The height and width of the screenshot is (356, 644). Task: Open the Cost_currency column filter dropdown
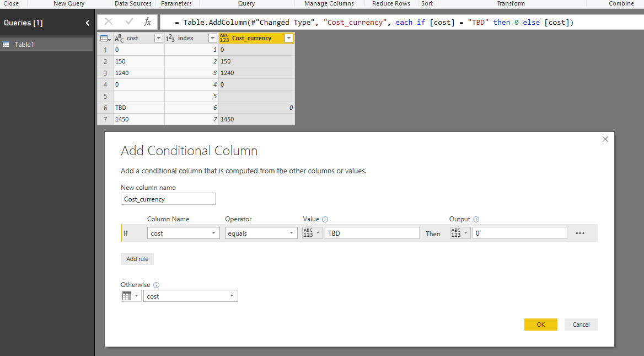coord(289,38)
